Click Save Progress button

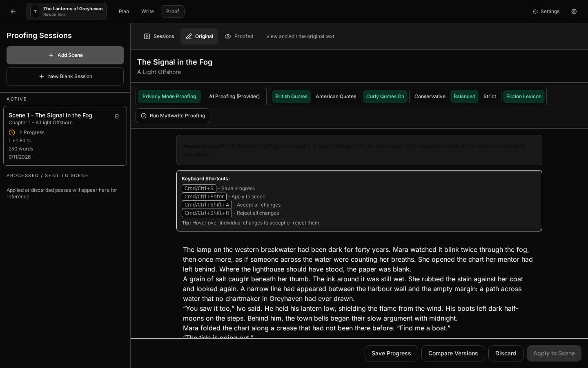point(391,353)
